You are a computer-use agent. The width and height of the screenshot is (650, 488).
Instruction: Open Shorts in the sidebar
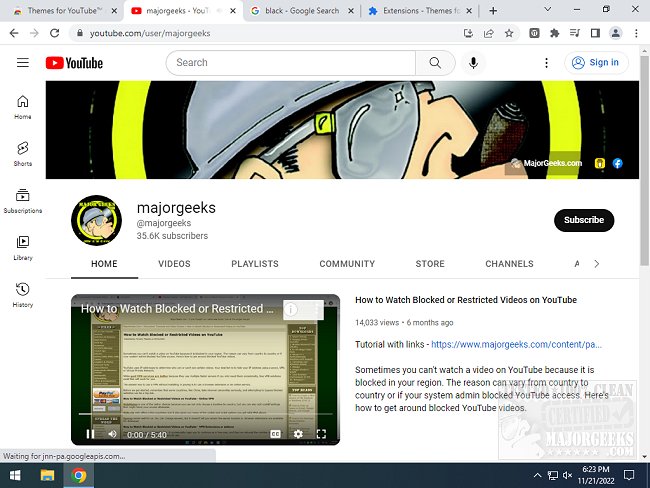coord(23,154)
